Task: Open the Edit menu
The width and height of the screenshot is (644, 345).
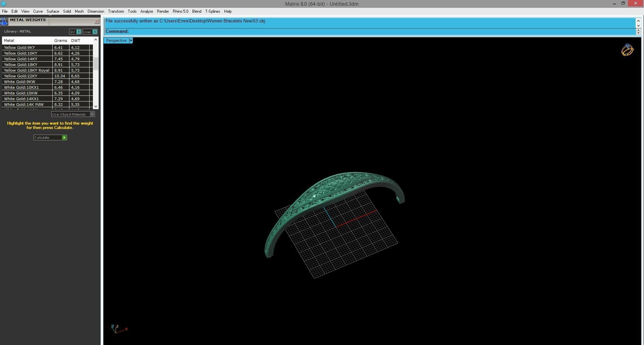Action: [x=14, y=11]
